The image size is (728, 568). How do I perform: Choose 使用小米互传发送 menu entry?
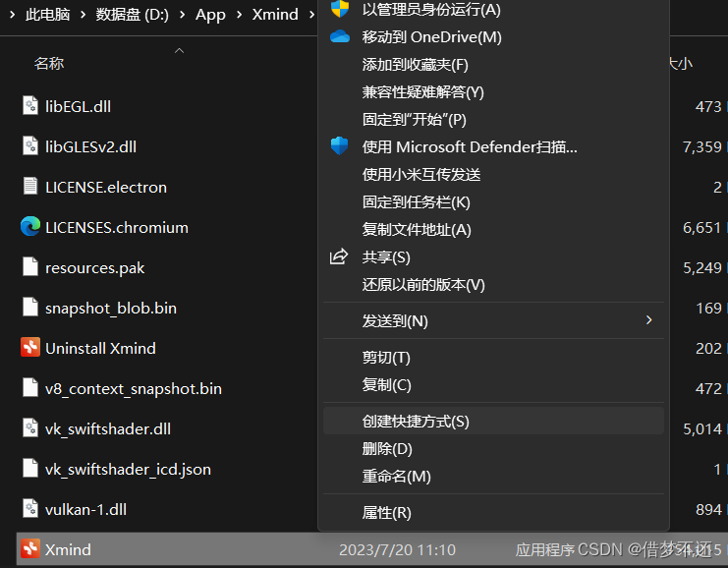[x=493, y=175]
